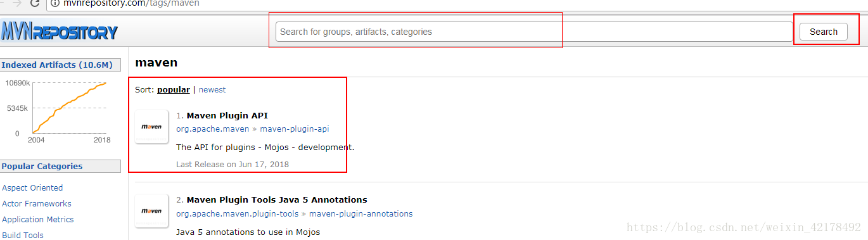Click the Indexed Artifacts (10.6M) header
868x240 pixels.
[x=60, y=65]
